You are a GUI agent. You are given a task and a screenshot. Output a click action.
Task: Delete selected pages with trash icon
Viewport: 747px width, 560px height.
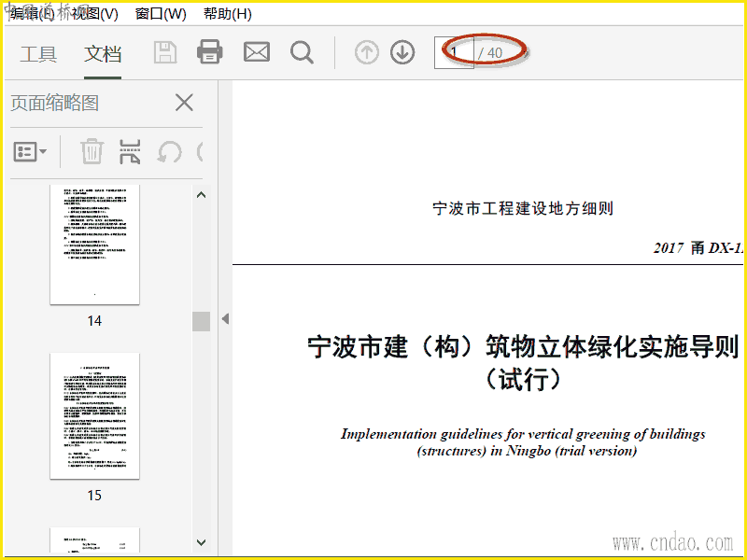click(92, 151)
